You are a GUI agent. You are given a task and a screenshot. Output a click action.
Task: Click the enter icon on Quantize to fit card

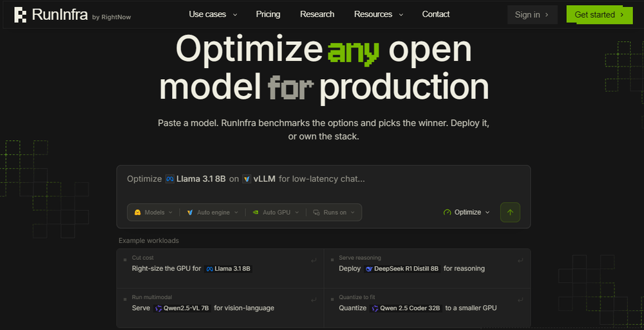click(x=520, y=300)
